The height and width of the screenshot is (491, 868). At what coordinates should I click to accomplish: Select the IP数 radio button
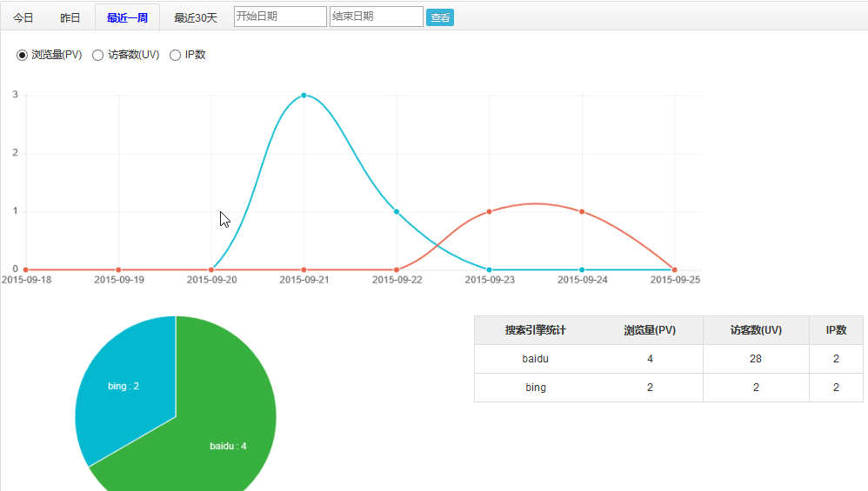175,56
